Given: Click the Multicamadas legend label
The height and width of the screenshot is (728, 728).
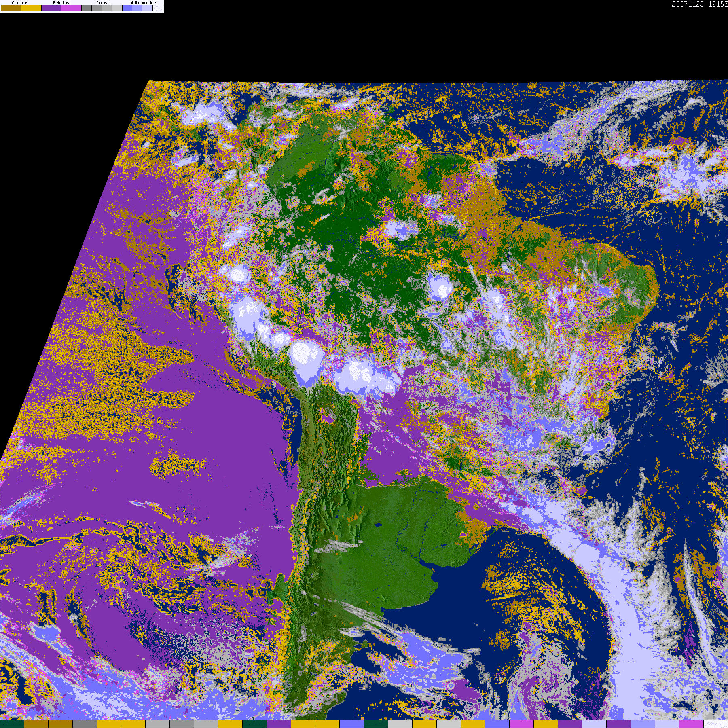Looking at the screenshot, I should coord(143,3).
